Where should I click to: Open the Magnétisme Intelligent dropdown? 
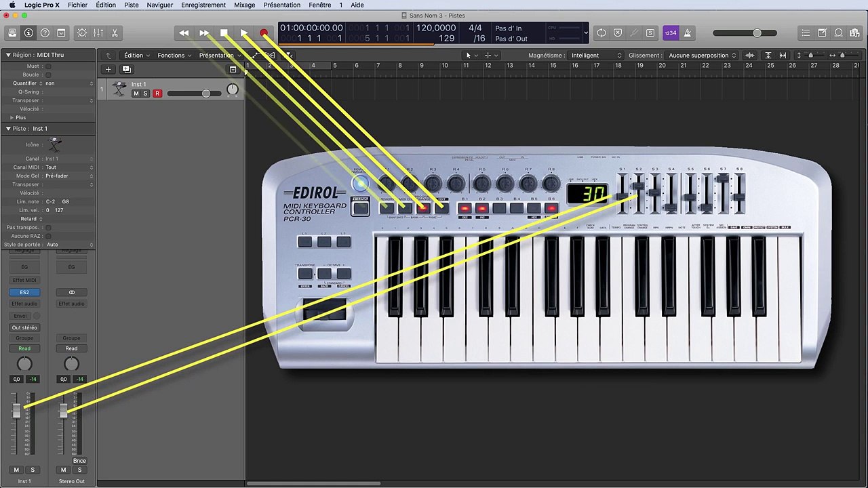point(596,56)
